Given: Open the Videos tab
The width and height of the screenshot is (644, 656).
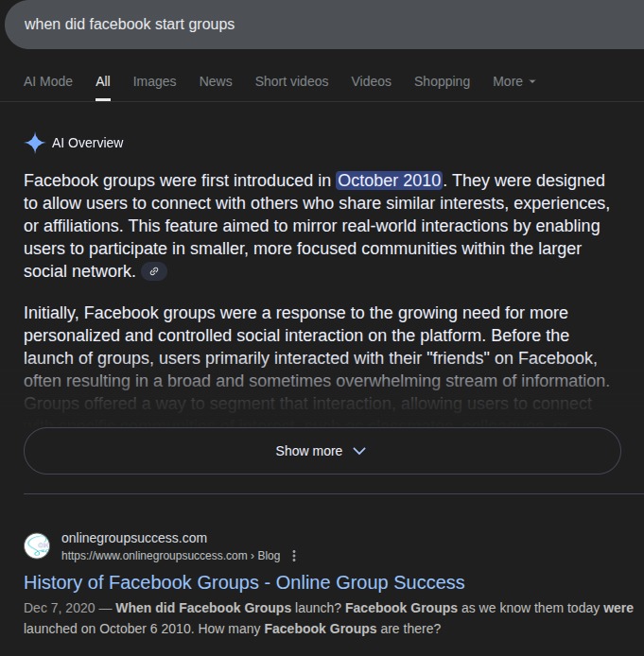Looking at the screenshot, I should pos(371,81).
